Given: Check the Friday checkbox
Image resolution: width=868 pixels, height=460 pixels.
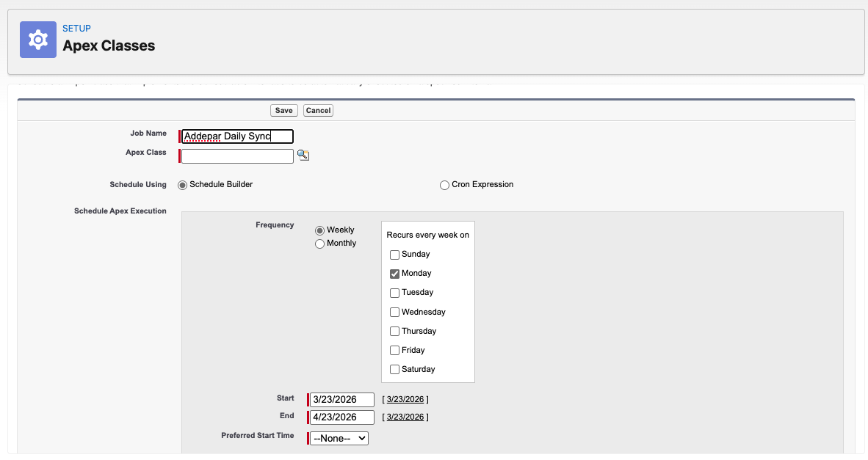Looking at the screenshot, I should (x=394, y=351).
